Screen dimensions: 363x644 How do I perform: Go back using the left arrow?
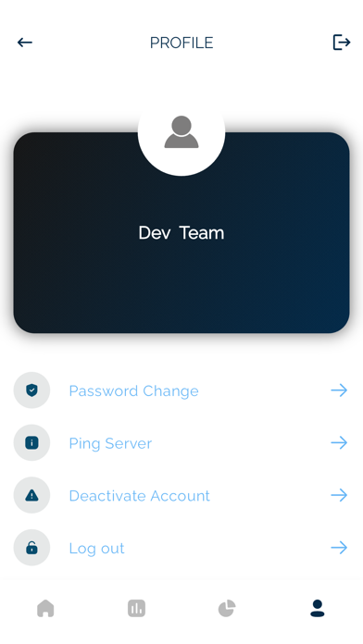[25, 43]
